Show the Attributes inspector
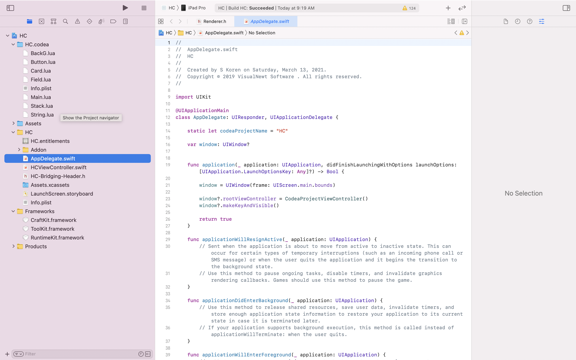This screenshot has height=360, width=576. [541, 21]
